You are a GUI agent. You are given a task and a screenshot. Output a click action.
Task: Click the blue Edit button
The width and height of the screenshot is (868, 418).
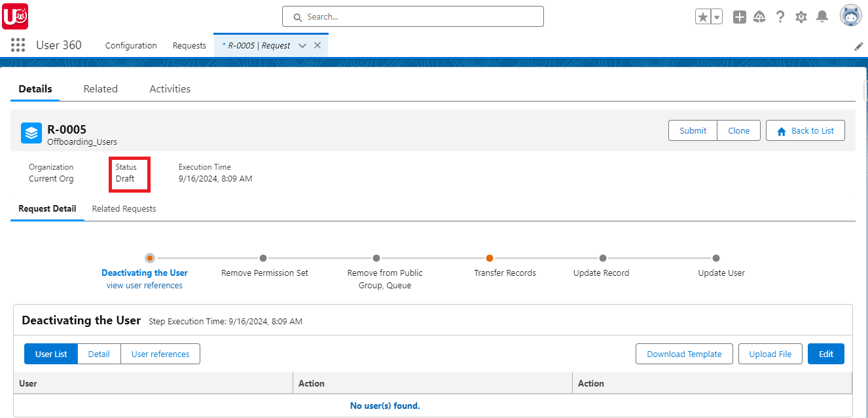point(826,354)
